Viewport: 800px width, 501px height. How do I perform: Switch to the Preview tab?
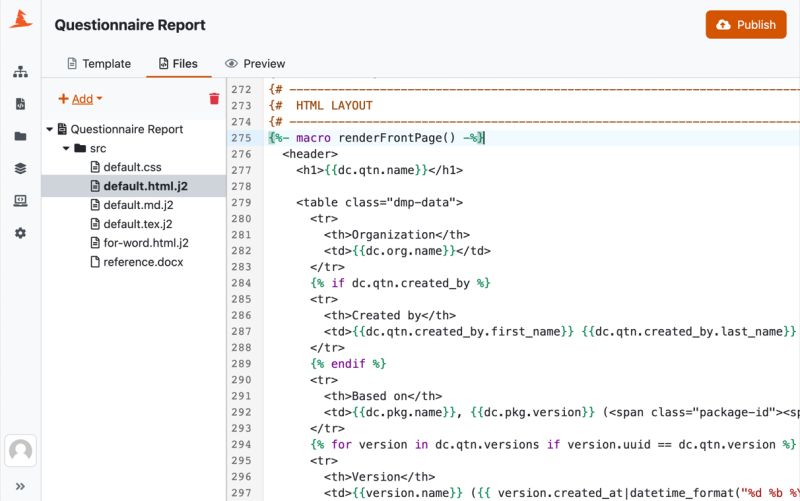click(x=255, y=64)
